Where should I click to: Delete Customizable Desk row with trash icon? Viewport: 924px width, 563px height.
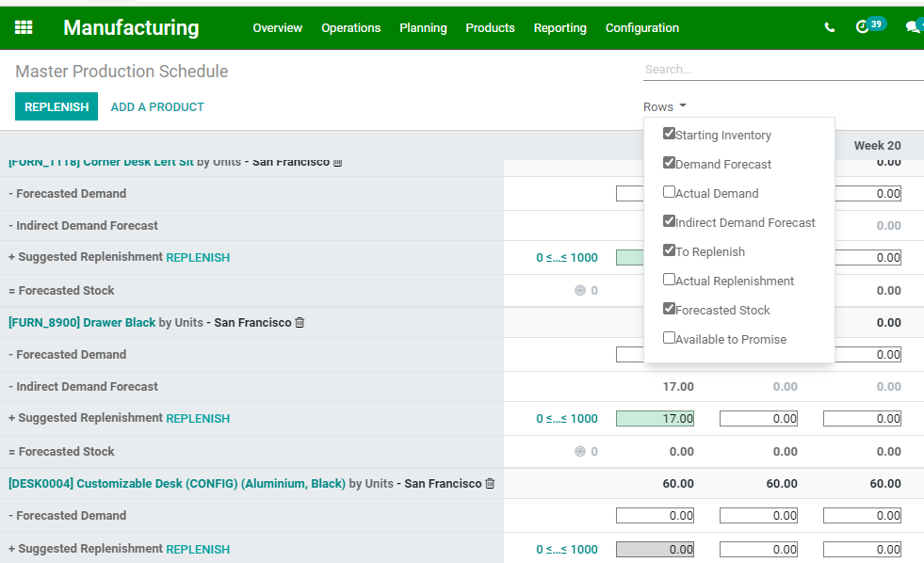pyautogui.click(x=490, y=484)
